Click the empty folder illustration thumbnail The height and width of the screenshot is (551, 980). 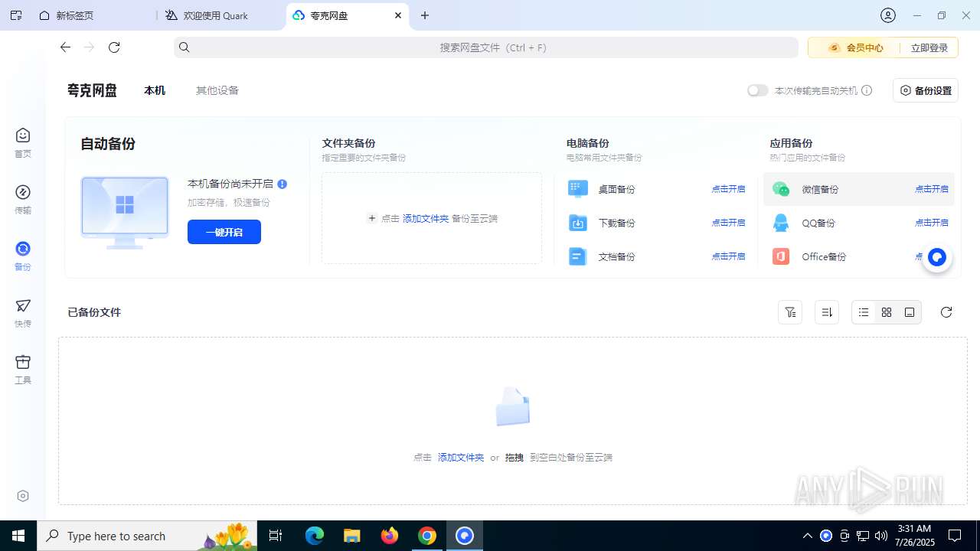[513, 407]
